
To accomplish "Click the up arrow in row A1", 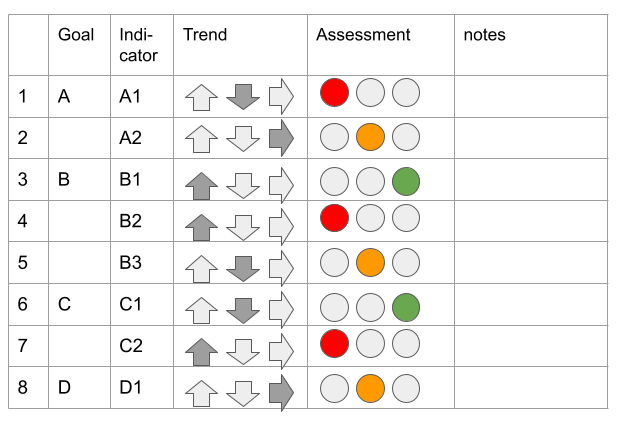I will coord(202,97).
